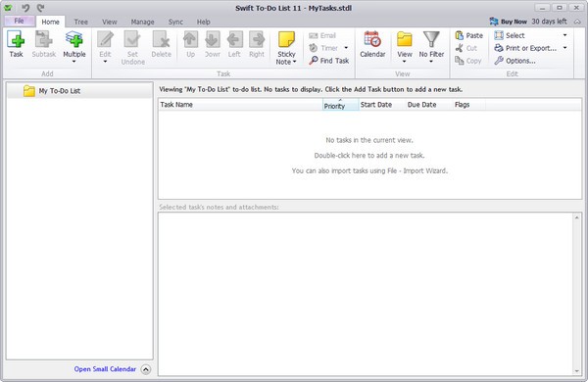The height and width of the screenshot is (382, 588).
Task: Open the Timer dropdown arrow
Action: [x=346, y=48]
